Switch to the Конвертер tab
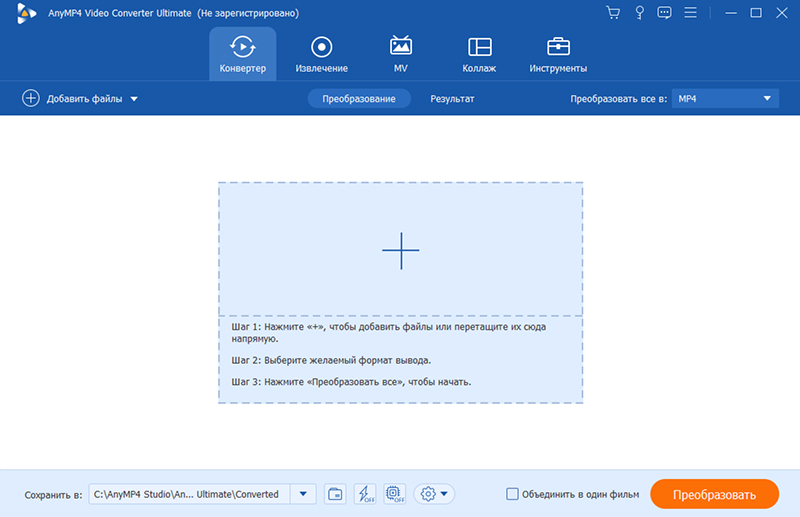The image size is (800, 517). click(x=243, y=54)
